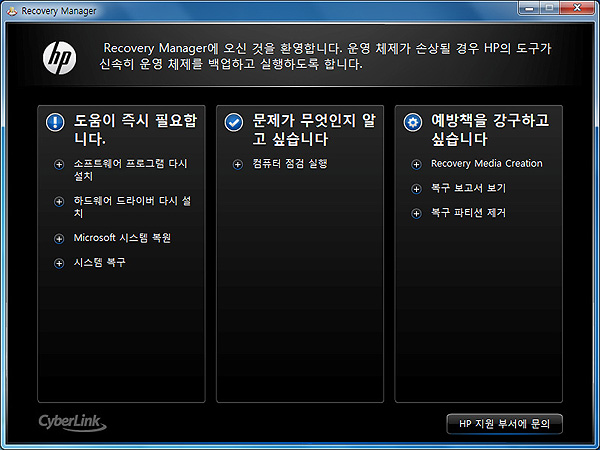The image size is (600, 450).
Task: Click the exclamation mark icon in first panel
Action: 55,122
